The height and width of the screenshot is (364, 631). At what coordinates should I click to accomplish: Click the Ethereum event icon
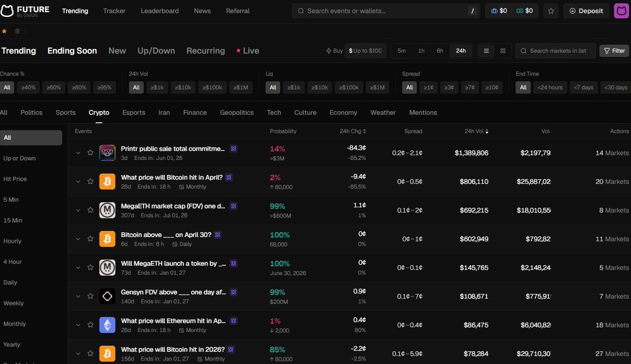tap(107, 325)
